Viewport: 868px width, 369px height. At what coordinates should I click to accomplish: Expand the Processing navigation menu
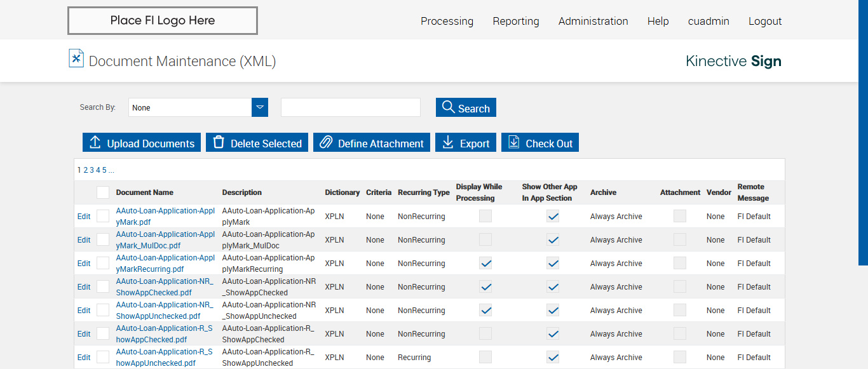[447, 21]
